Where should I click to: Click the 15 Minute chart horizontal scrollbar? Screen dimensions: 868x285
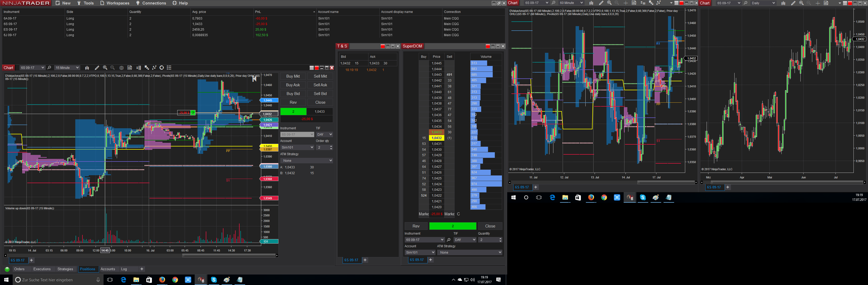[229, 256]
